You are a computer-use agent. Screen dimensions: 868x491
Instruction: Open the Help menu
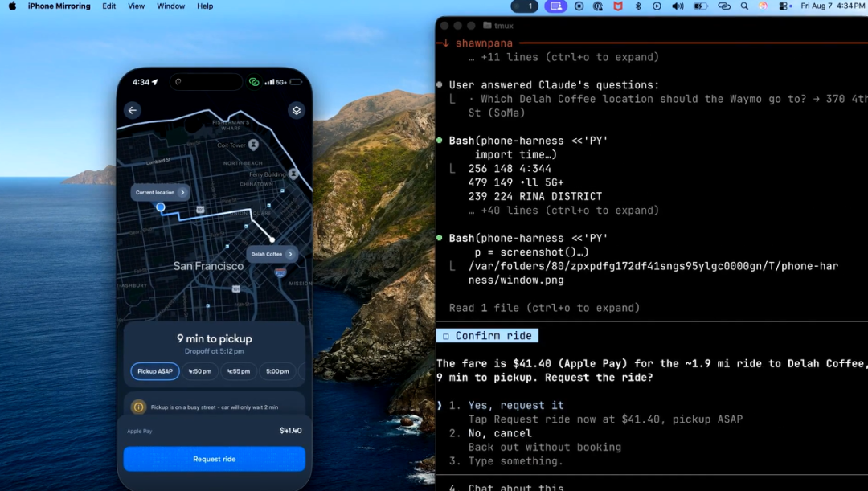(x=205, y=6)
